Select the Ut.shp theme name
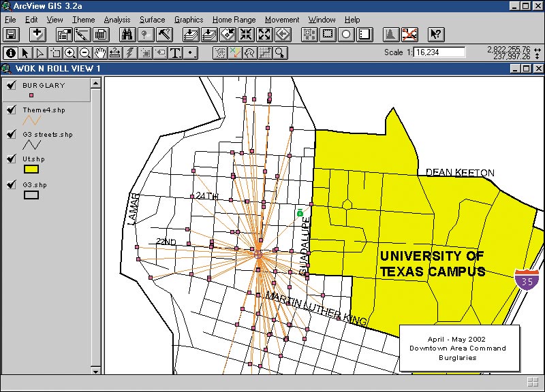 coord(33,159)
